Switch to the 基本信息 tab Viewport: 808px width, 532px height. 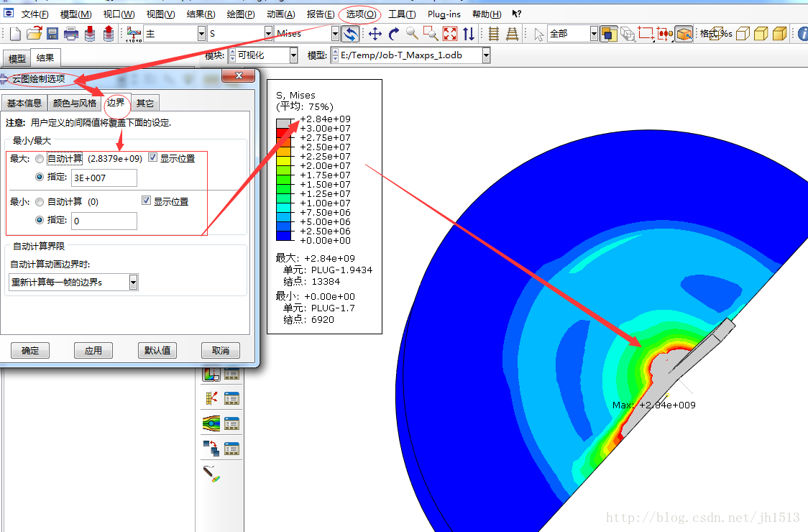[24, 103]
